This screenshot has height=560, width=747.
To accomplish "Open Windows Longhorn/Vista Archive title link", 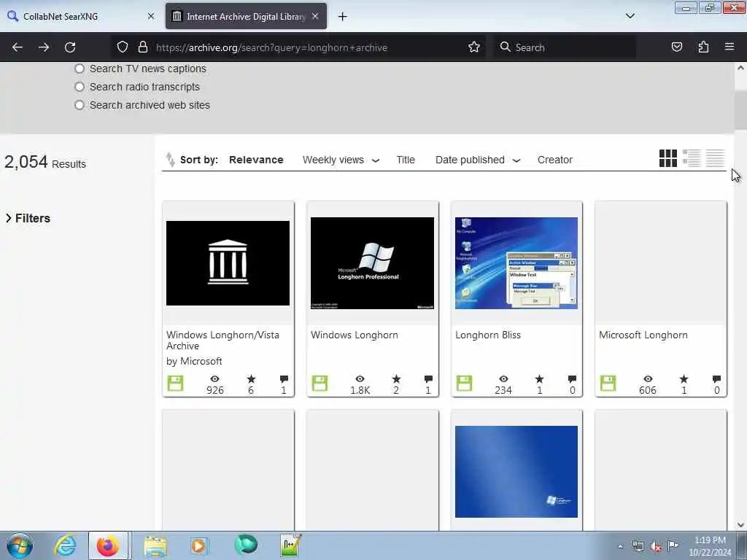I will point(222,341).
